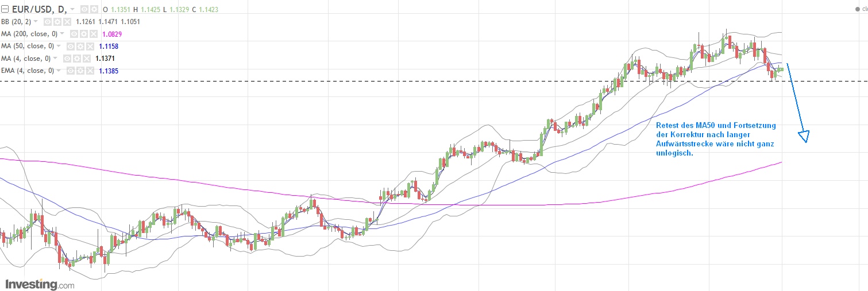Toggle visibility of MA (50, close, 0)
This screenshot has width=868, height=291.
coord(69,46)
